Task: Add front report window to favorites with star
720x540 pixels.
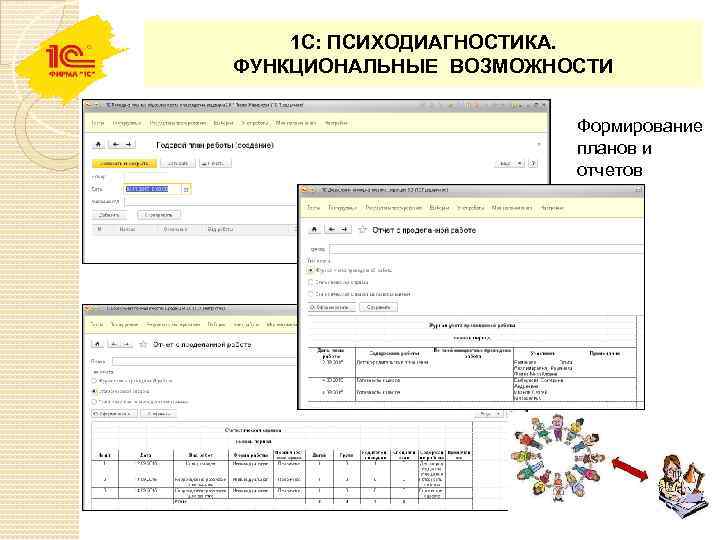Action: pyautogui.click(x=362, y=230)
